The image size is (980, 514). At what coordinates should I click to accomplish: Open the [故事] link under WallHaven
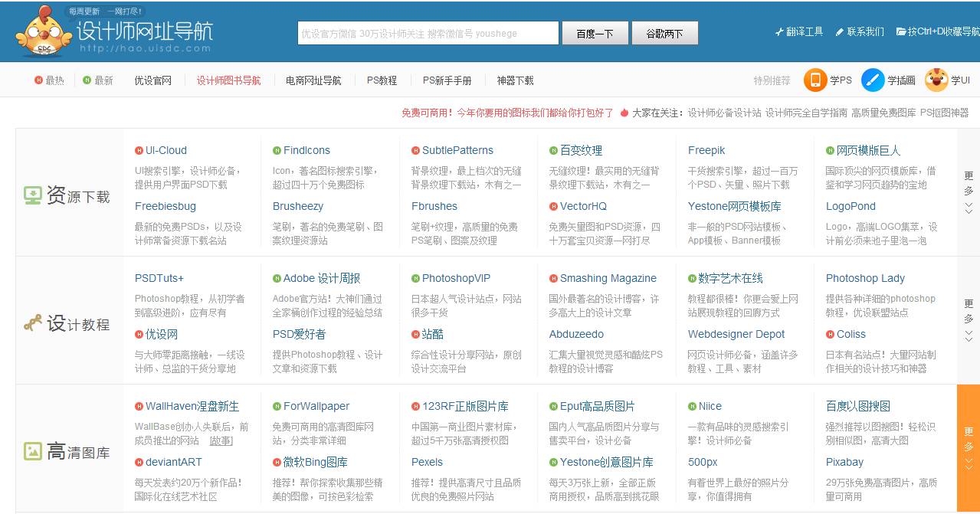(221, 441)
